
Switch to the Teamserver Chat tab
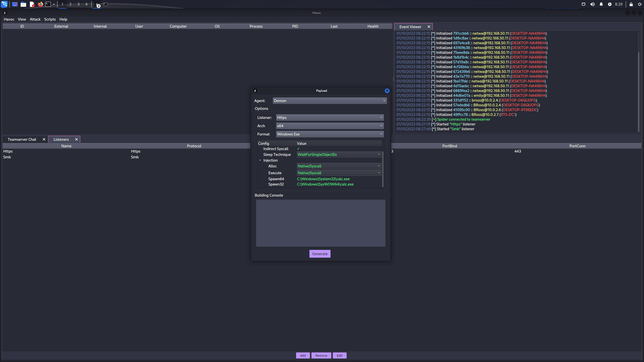[22, 139]
